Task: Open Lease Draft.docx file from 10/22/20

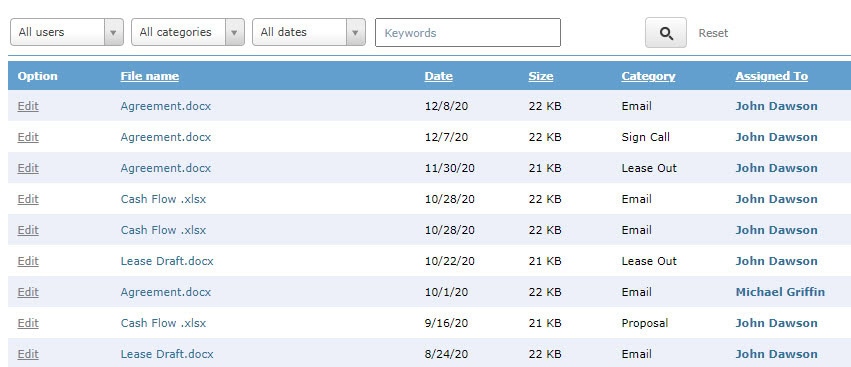Action: pyautogui.click(x=167, y=261)
